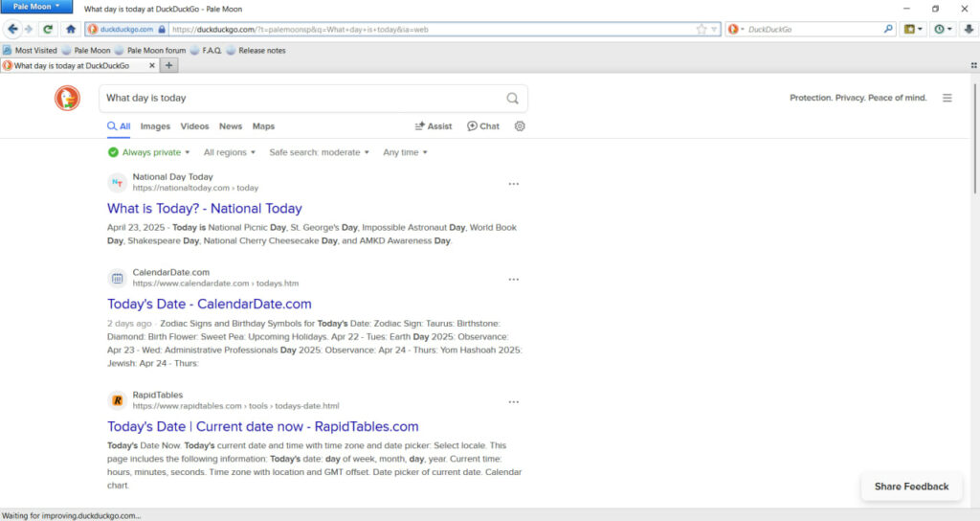Image resolution: width=980 pixels, height=521 pixels.
Task: Click the calendardate.com todays.htm URL text
Action: click(x=215, y=283)
